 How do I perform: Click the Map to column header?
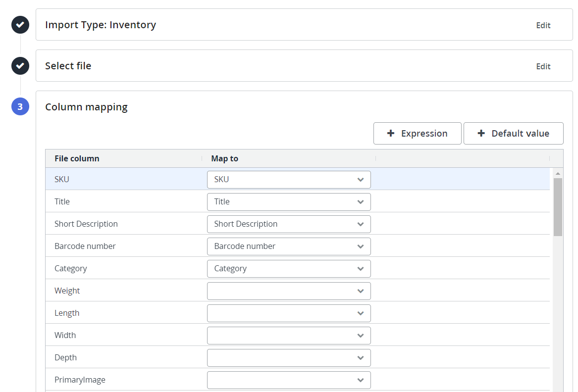click(224, 158)
